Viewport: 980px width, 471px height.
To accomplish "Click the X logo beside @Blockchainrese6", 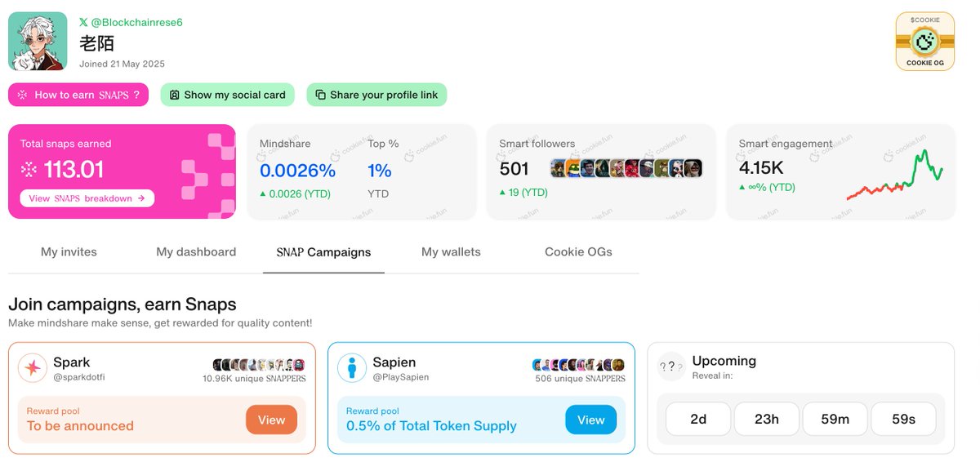I will tap(84, 22).
